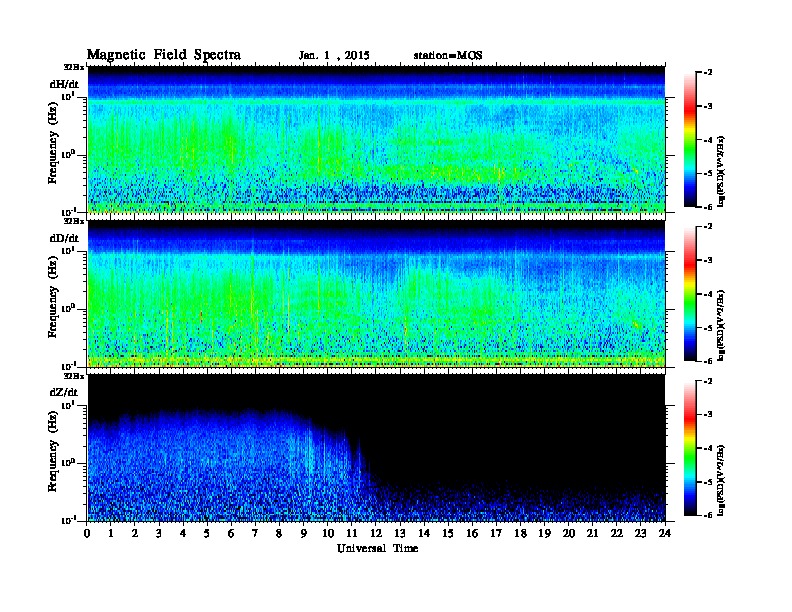Click hour tick label 24 on time axis
Screen dimensions: 792x612
coord(665,534)
